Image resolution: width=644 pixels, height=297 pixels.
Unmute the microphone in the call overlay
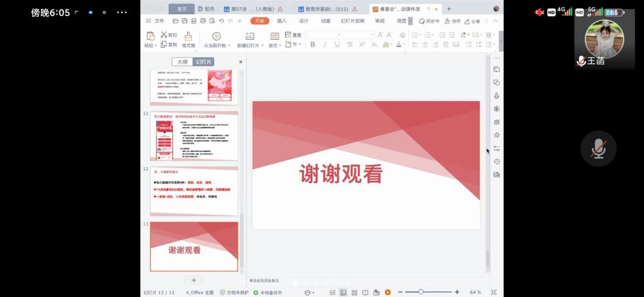[598, 148]
